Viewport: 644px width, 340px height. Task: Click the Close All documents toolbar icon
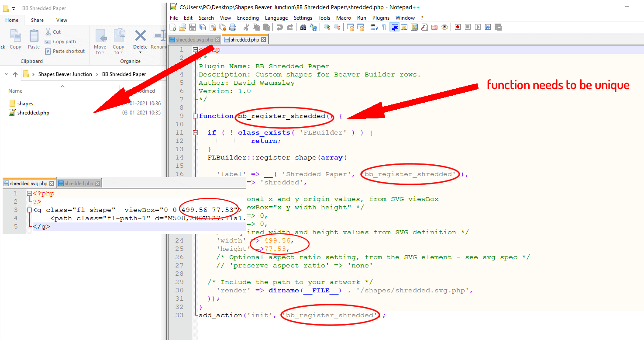click(223, 27)
